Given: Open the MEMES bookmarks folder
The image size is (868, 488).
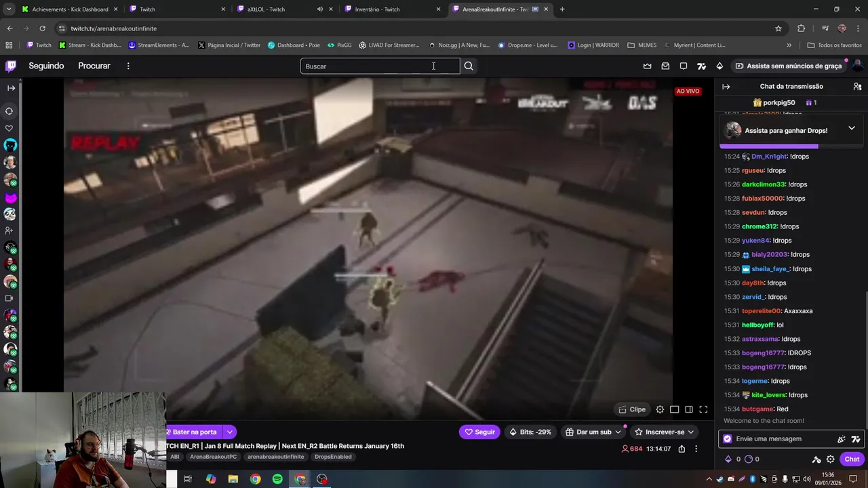Looking at the screenshot, I should (x=642, y=45).
